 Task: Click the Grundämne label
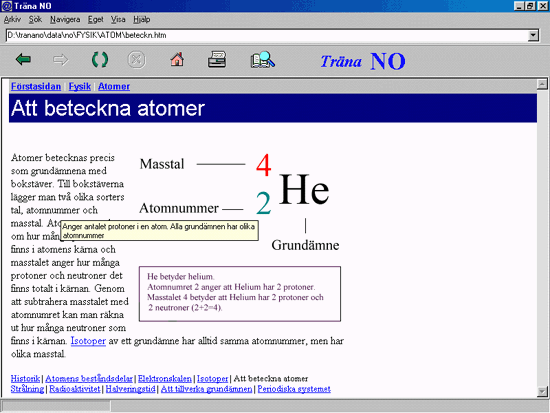click(305, 245)
